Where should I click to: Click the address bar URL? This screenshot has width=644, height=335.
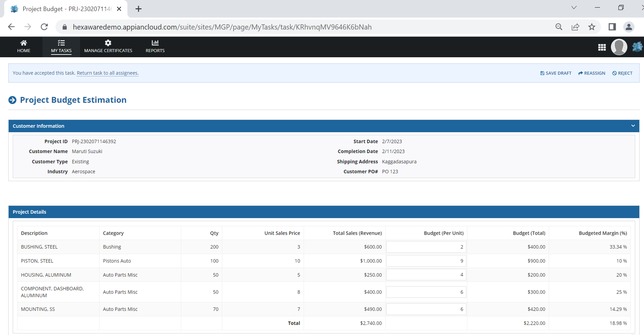click(x=222, y=27)
